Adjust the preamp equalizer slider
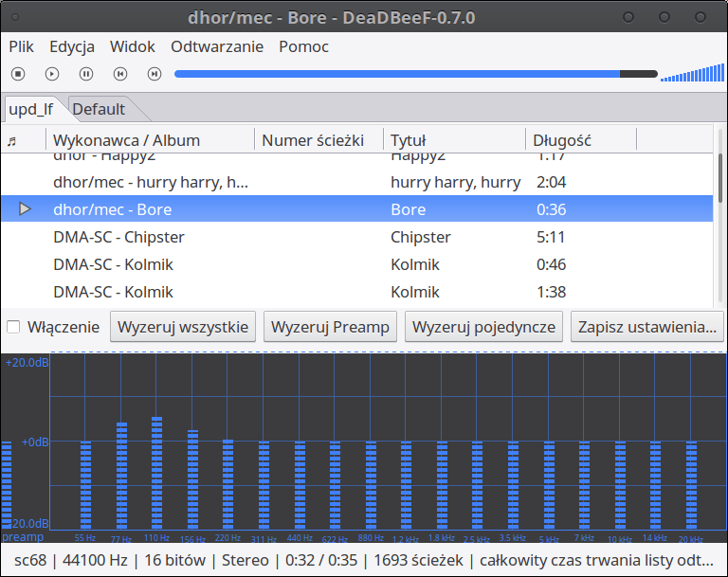The width and height of the screenshot is (728, 577). (x=7, y=485)
